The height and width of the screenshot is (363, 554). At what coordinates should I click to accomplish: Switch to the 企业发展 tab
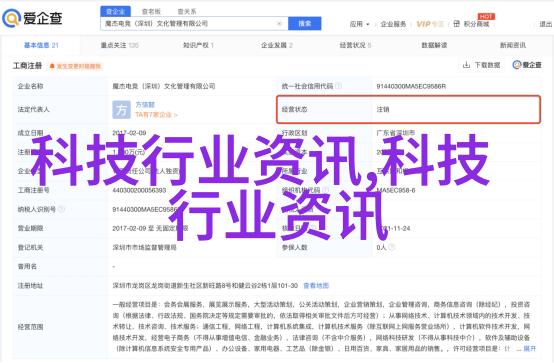[x=277, y=45]
